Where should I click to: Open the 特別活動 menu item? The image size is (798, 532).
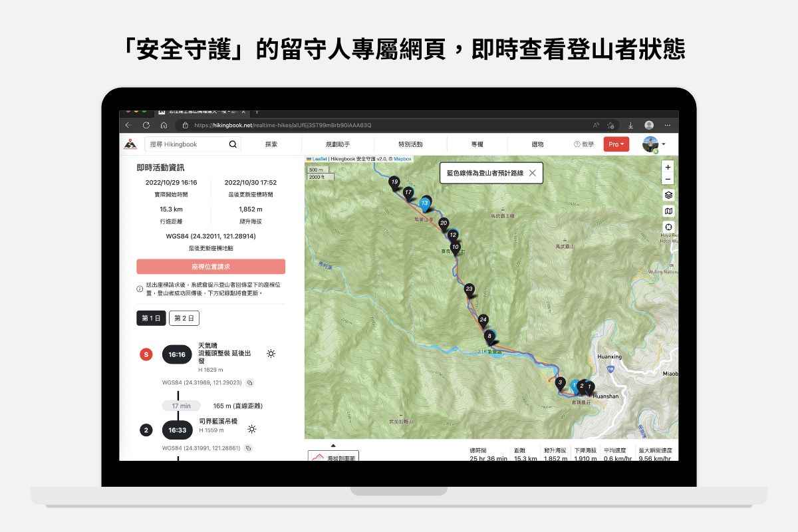(410, 144)
